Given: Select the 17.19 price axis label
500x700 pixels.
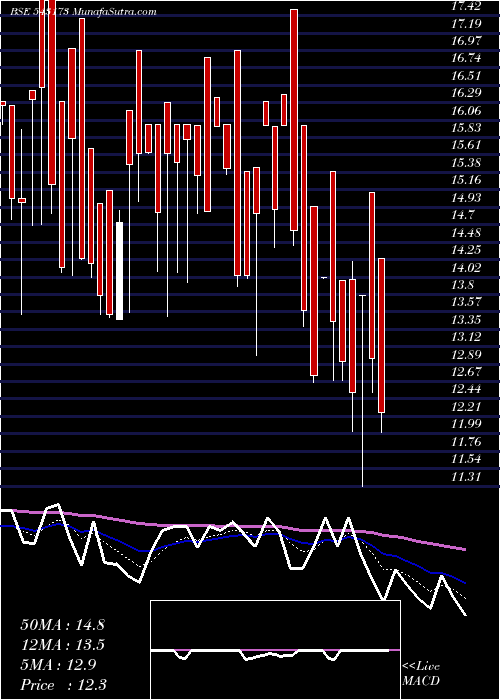Looking at the screenshot, I should click(466, 24).
